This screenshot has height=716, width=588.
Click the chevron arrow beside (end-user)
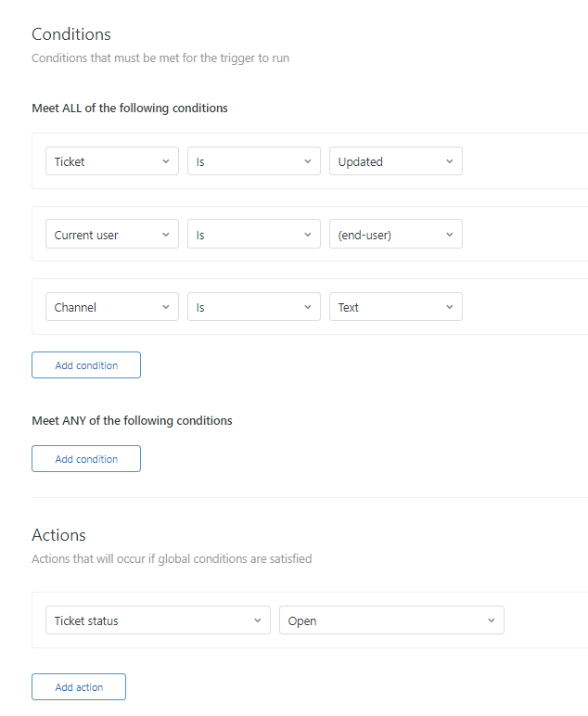coord(450,235)
